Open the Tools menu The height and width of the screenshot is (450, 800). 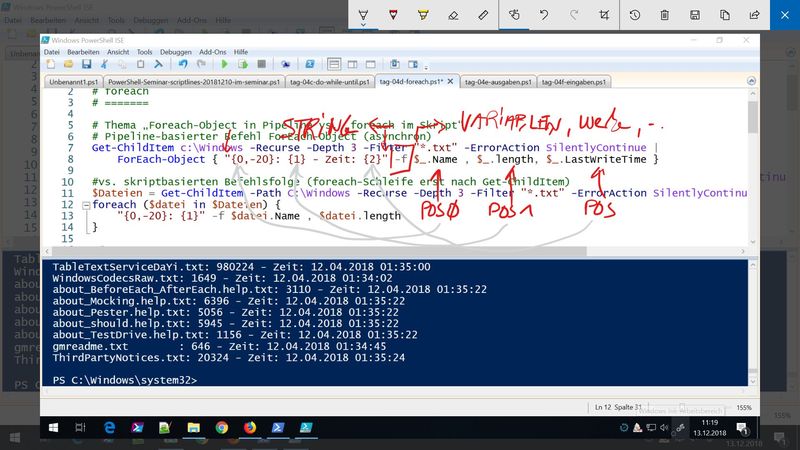point(144,52)
